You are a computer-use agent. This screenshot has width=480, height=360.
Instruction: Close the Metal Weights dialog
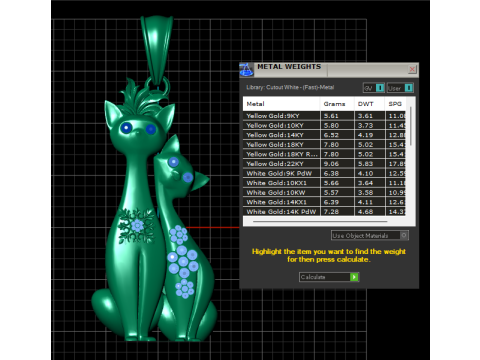(412, 69)
